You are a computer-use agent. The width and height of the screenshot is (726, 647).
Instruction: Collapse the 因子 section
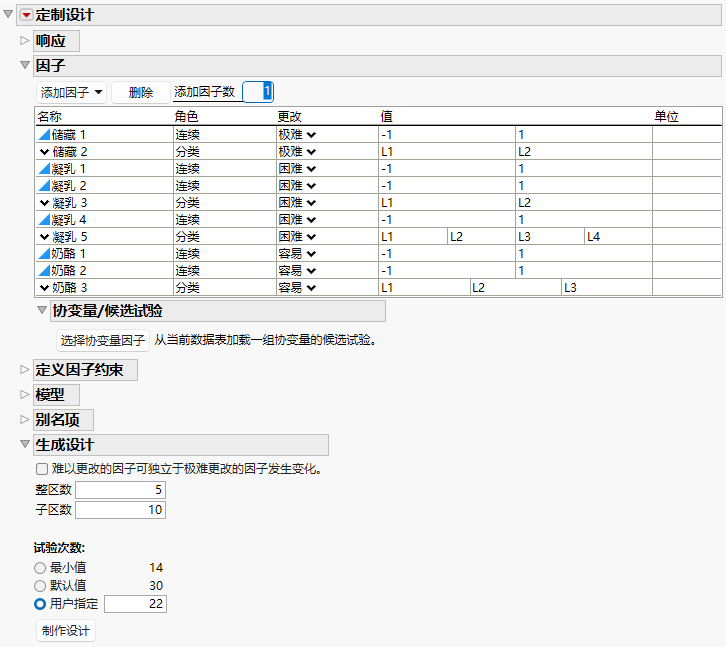click(x=25, y=65)
